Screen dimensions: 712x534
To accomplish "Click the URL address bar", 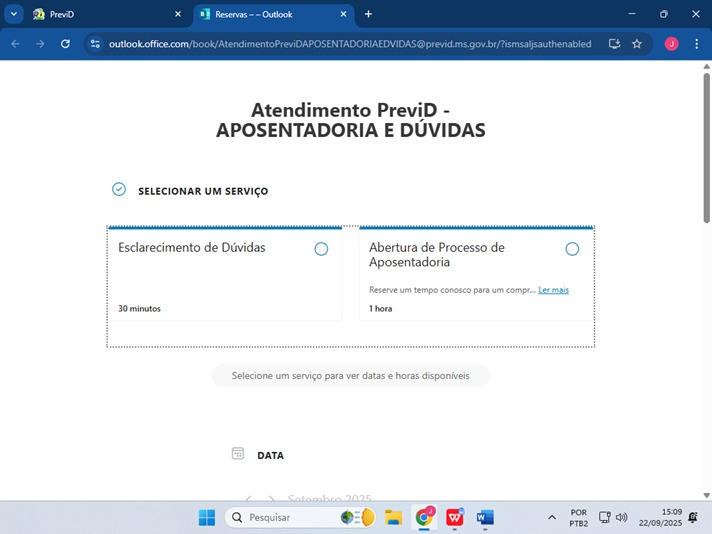I will [x=350, y=44].
